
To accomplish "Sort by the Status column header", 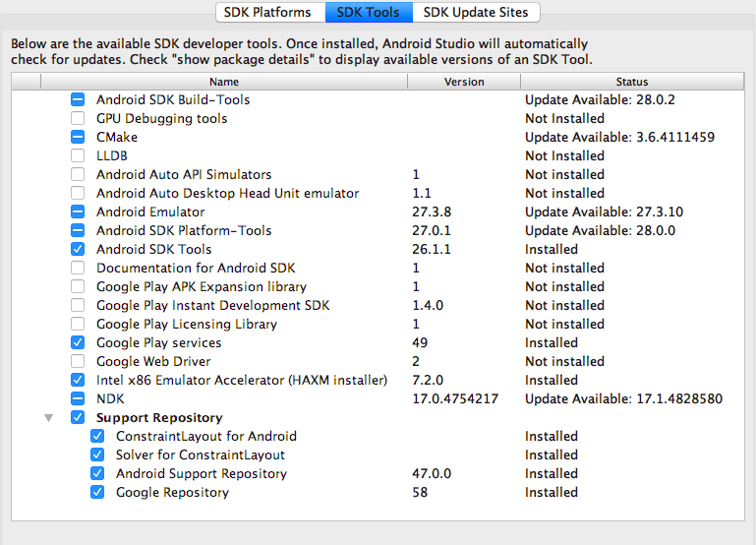I will 632,82.
